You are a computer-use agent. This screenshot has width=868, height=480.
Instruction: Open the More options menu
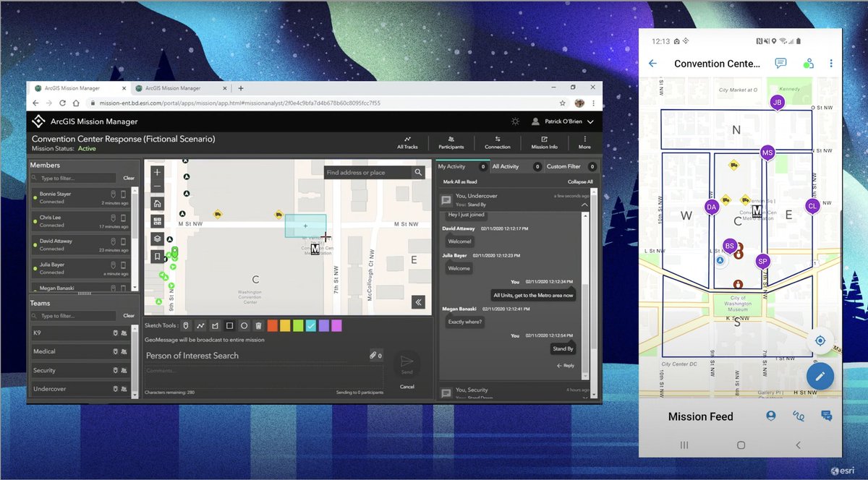(x=584, y=142)
